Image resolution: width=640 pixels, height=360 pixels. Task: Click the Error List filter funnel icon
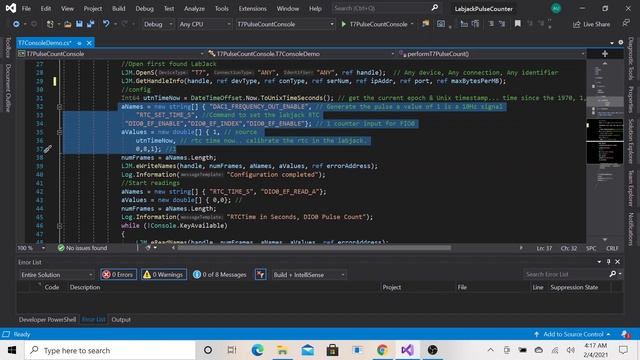[x=260, y=275]
